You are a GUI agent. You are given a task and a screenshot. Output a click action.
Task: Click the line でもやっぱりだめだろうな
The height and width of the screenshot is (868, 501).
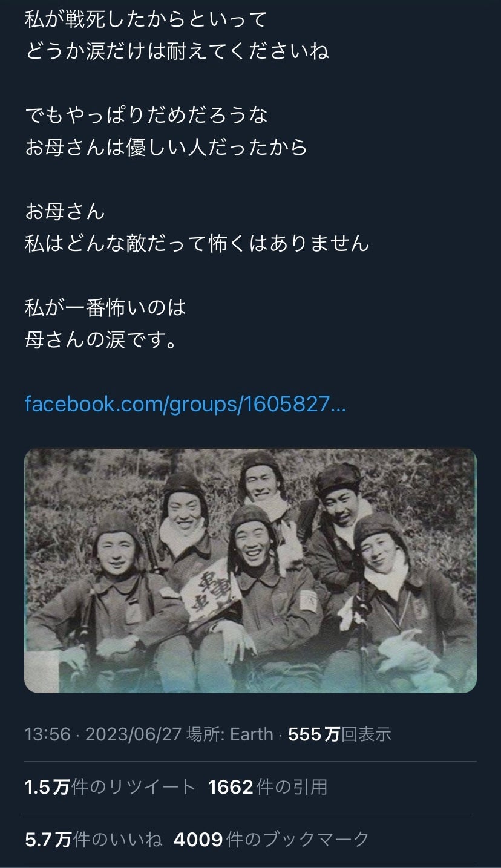[146, 116]
